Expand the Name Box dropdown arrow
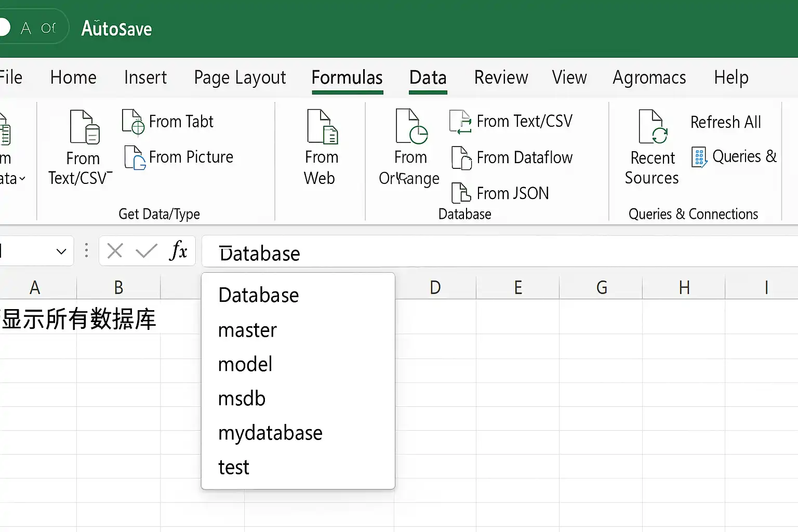This screenshot has height=532, width=798. [x=61, y=252]
